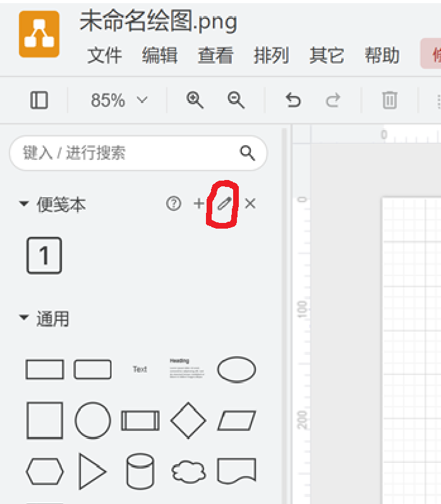Close the 便笺本 scratchpad with the X icon
Viewport: 441px width, 504px height.
coord(250,203)
